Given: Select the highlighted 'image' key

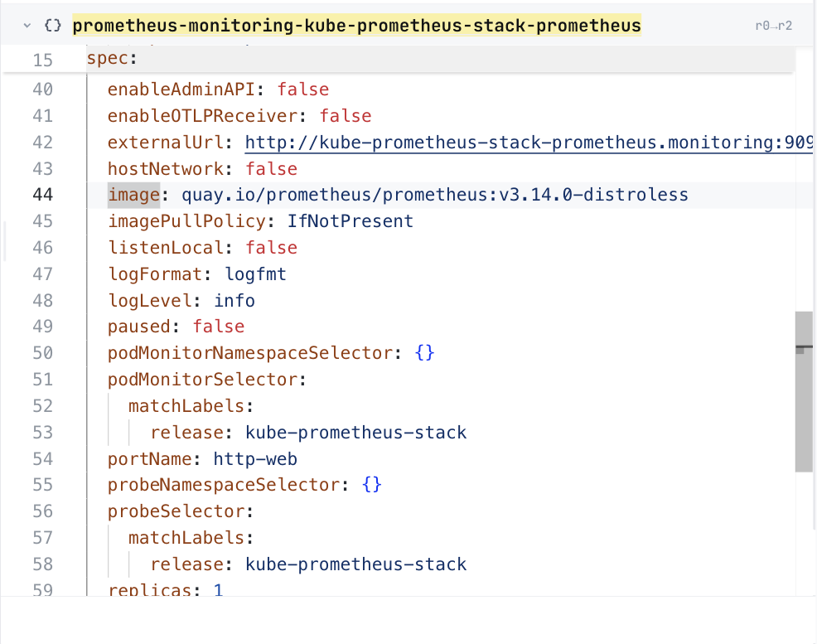Looking at the screenshot, I should point(134,195).
